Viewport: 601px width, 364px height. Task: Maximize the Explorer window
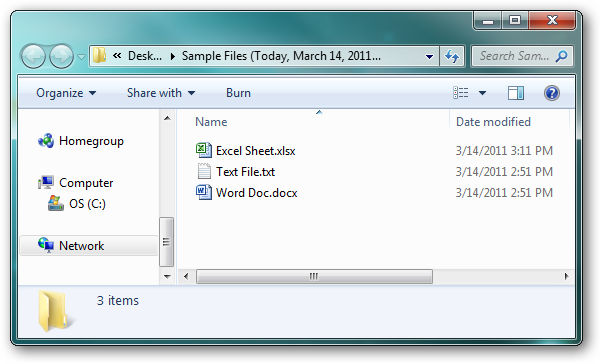pos(515,21)
